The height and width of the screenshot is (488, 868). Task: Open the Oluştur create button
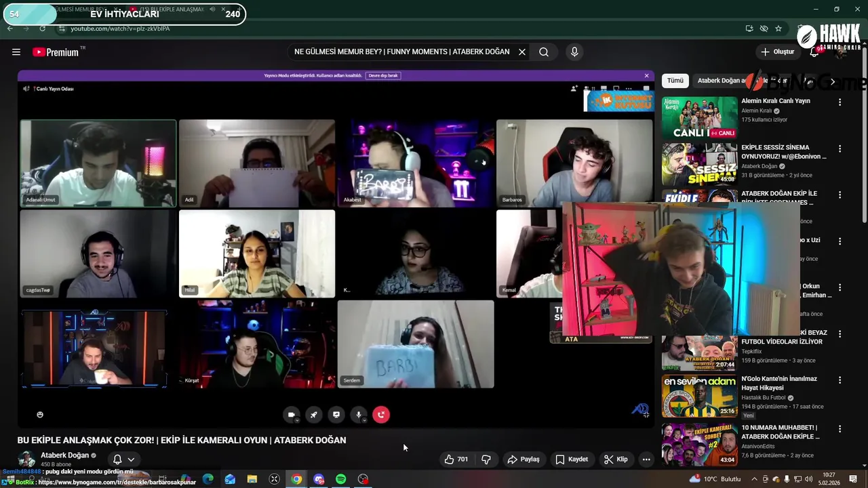777,52
